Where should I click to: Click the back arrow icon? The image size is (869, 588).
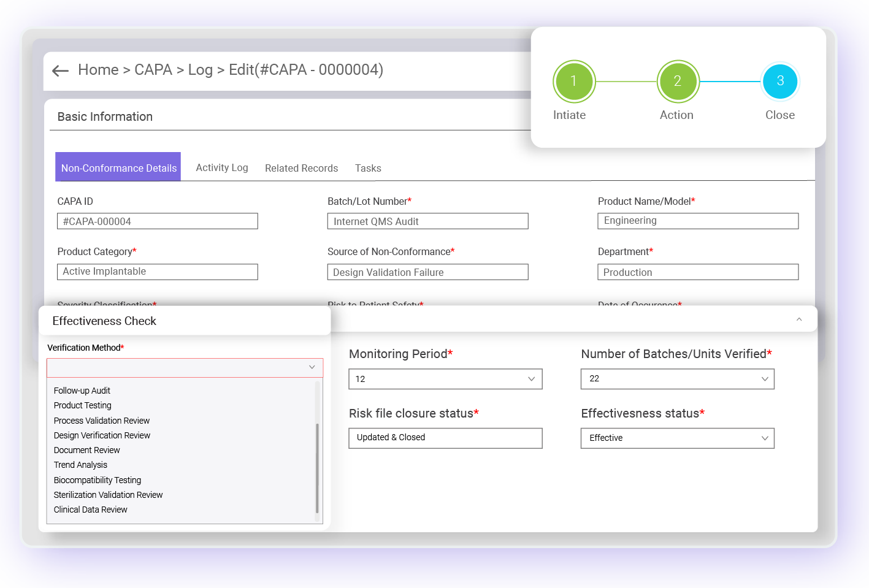click(60, 71)
